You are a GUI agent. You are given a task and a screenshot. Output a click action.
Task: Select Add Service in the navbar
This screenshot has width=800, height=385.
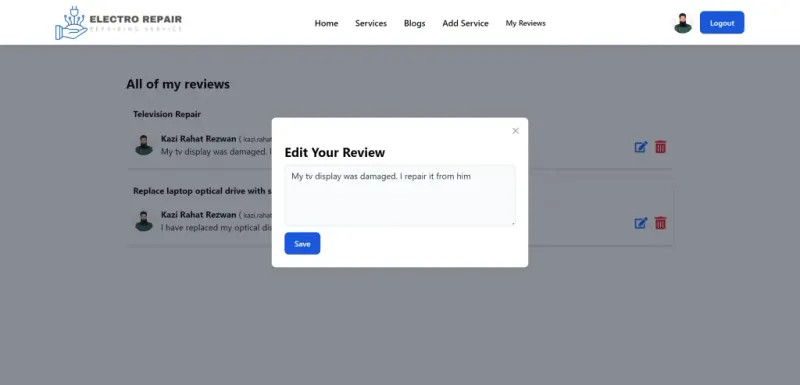pyautogui.click(x=465, y=23)
